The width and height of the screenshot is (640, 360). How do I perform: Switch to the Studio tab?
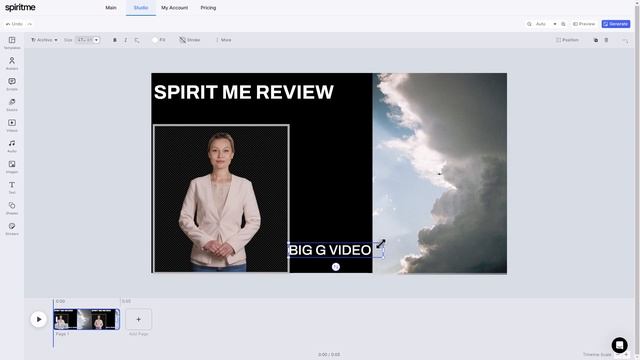141,8
